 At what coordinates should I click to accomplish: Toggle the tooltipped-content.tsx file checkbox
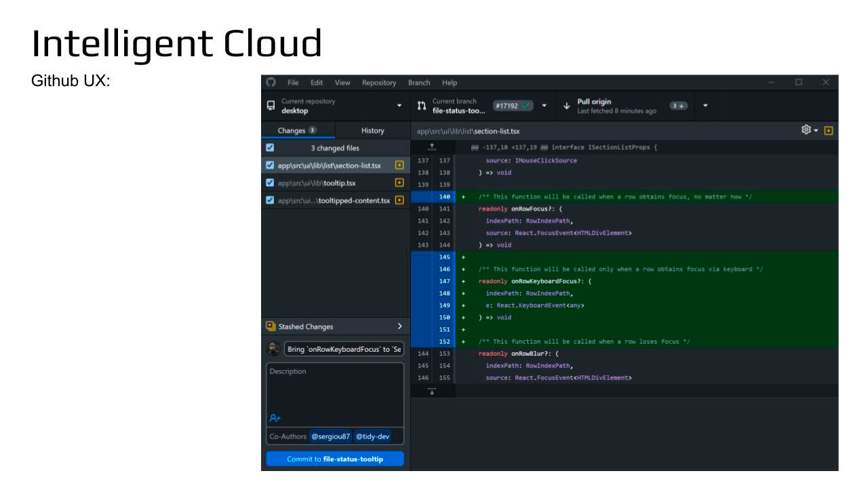click(x=271, y=200)
